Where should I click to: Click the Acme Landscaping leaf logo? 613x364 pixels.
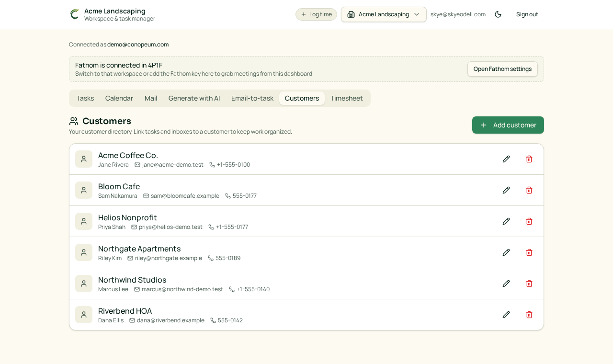(x=75, y=14)
